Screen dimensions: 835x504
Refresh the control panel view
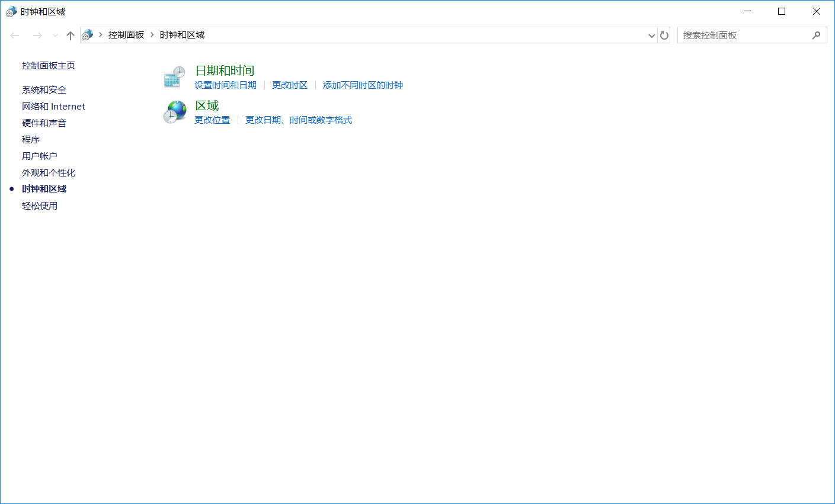(x=664, y=36)
